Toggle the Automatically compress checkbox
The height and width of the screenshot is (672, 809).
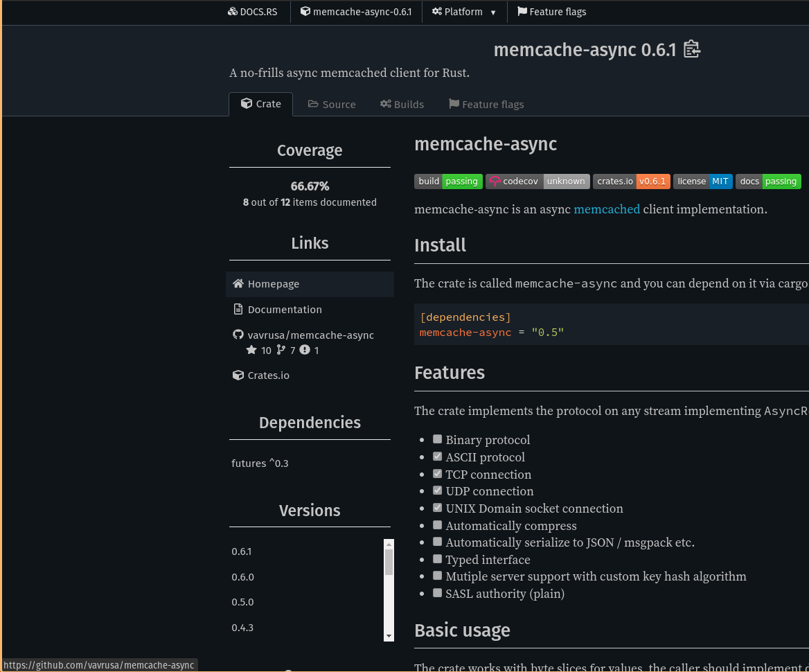coord(438,525)
